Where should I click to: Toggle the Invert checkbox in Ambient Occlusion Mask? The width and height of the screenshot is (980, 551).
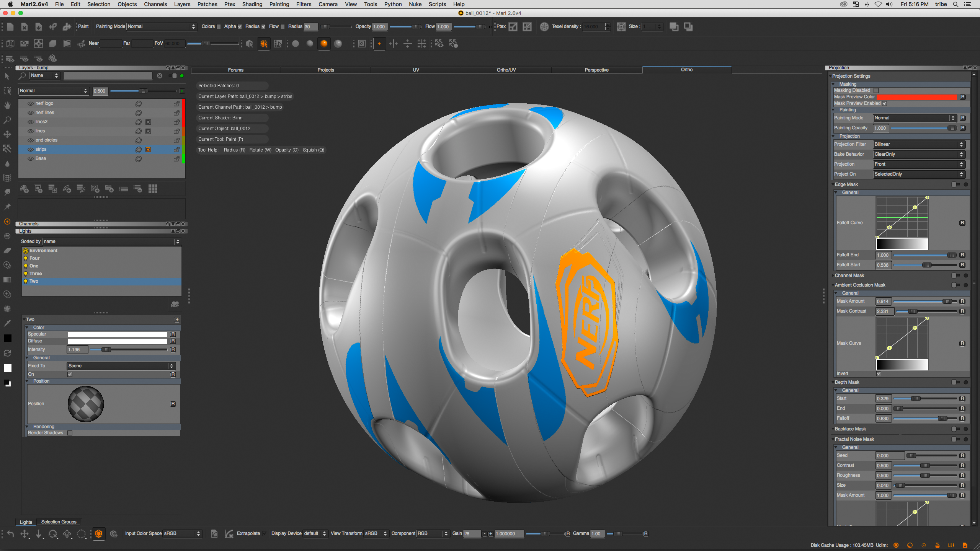click(x=879, y=374)
